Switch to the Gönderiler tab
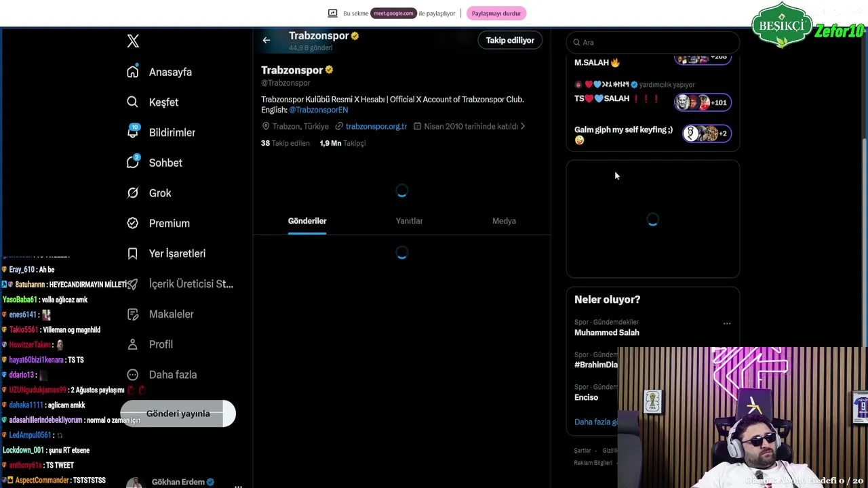This screenshot has width=868, height=488. coord(307,221)
